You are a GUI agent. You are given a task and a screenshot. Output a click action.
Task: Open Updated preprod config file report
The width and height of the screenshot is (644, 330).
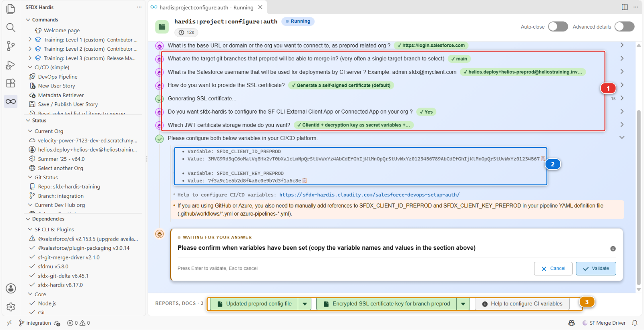(x=254, y=304)
